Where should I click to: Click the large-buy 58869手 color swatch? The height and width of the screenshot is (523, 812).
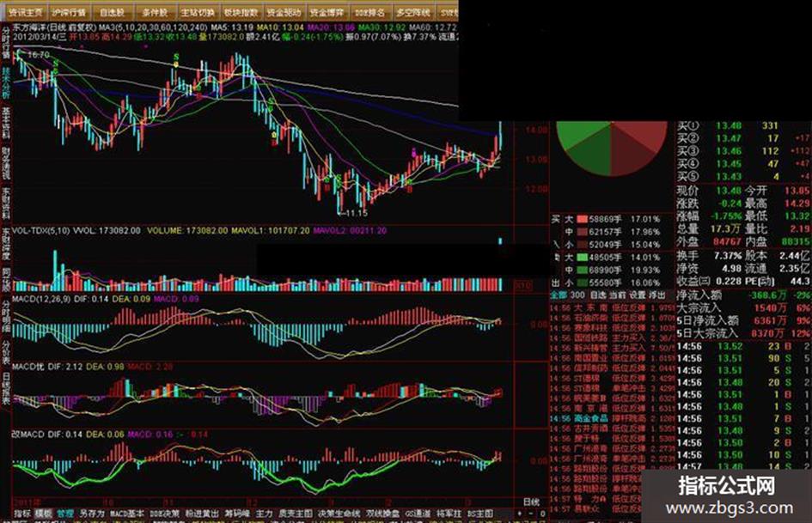582,219
